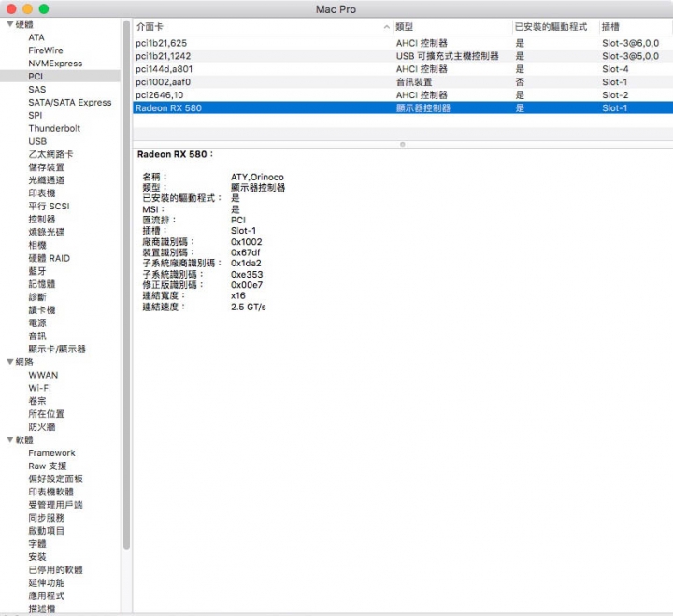Select Wi-Fi under network
The height and width of the screenshot is (616, 673).
coord(39,388)
